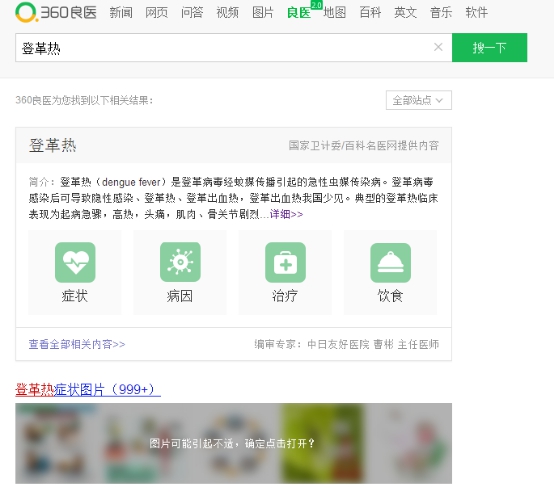This screenshot has height=492, width=554.
Task: Expand the 全部站点 site filter dropdown
Action: (419, 100)
